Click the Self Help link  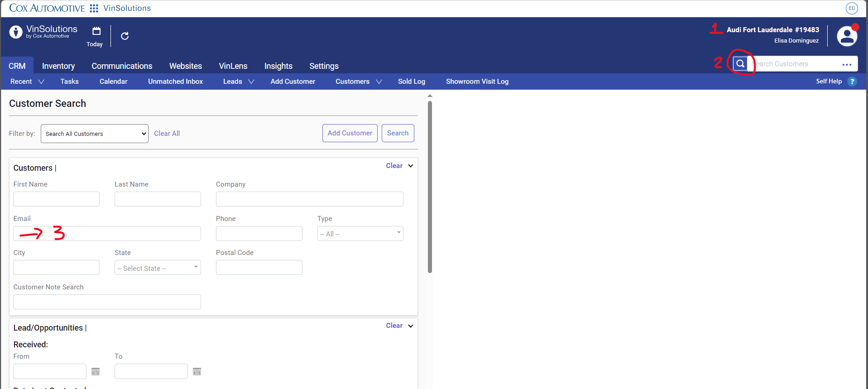tap(829, 82)
